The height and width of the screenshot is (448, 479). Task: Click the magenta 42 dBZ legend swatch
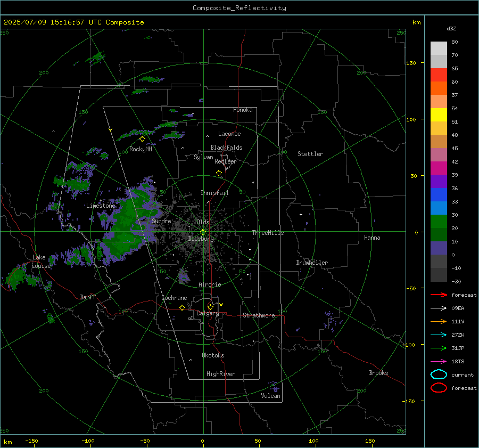pyautogui.click(x=439, y=168)
